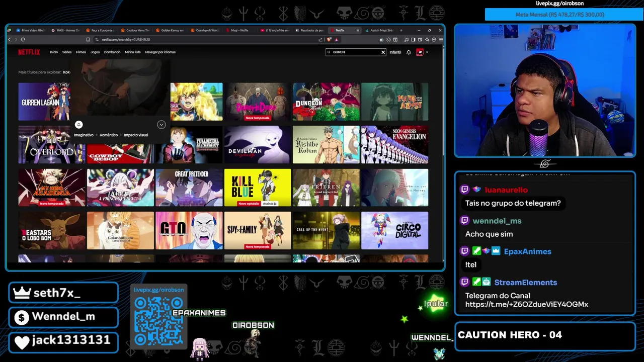The height and width of the screenshot is (362, 644).
Task: Open the Infantil kids section
Action: (395, 52)
